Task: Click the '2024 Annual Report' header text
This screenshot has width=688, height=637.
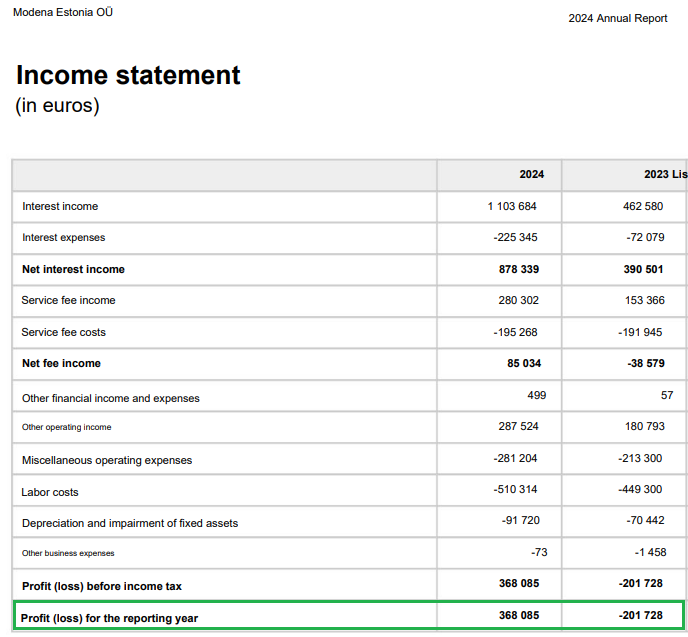Action: tap(617, 19)
